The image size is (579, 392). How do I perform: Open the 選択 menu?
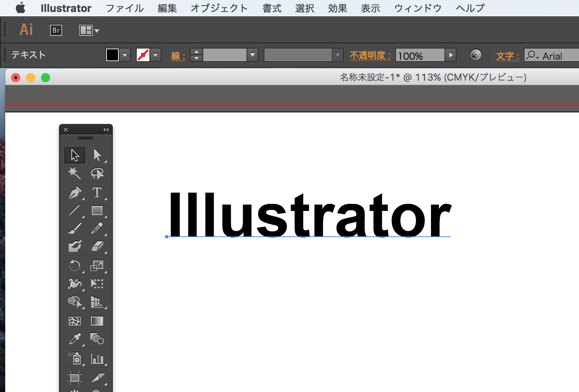tap(305, 8)
